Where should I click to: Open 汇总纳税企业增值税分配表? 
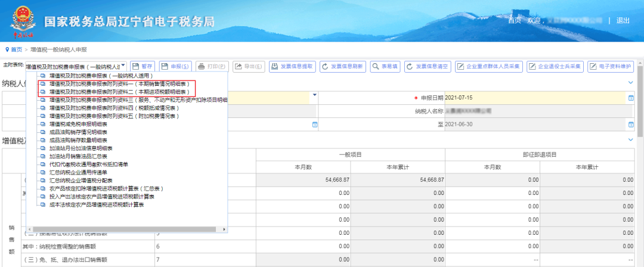(81, 181)
